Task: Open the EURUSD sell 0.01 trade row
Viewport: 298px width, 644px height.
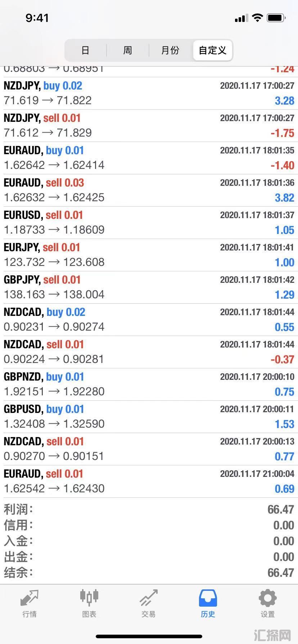Action: coord(149,223)
